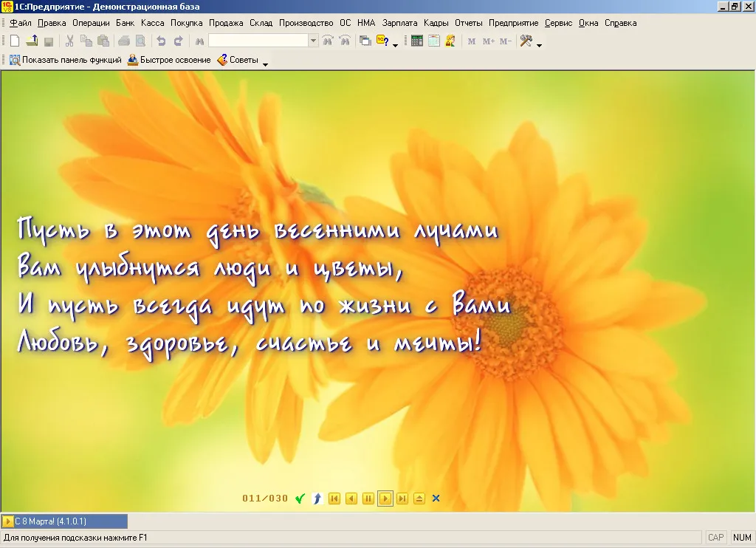756x548 pixels.
Task: Open the Продажа menu
Action: pos(226,23)
